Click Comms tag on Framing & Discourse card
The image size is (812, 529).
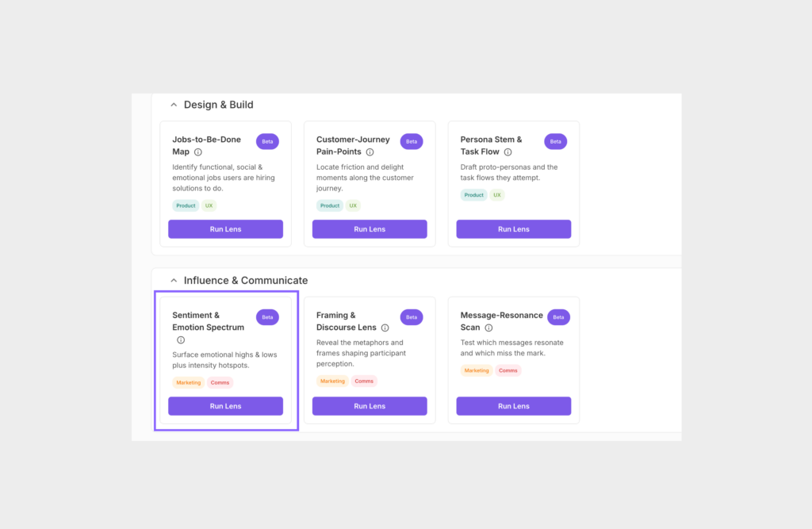click(x=364, y=381)
